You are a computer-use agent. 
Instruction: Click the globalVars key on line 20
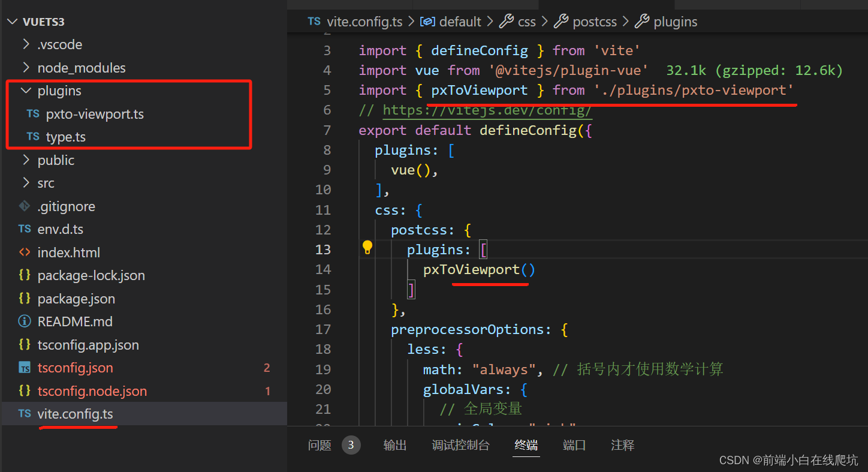coord(468,389)
